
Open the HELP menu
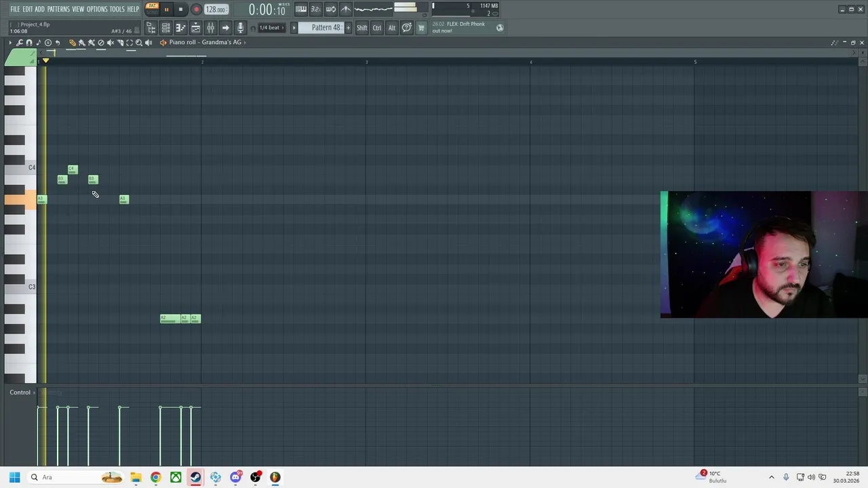pyautogui.click(x=133, y=9)
